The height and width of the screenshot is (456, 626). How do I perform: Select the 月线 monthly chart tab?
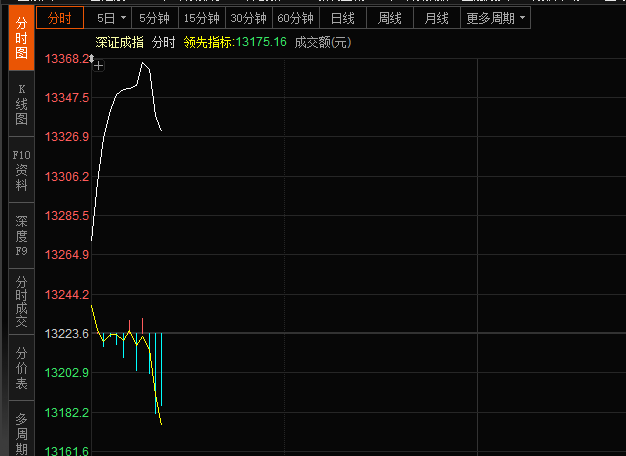pyautogui.click(x=436, y=18)
